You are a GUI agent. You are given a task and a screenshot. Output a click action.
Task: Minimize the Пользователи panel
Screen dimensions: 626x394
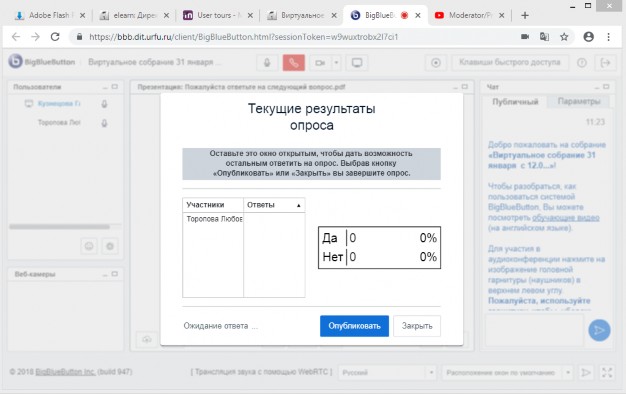tap(105, 87)
